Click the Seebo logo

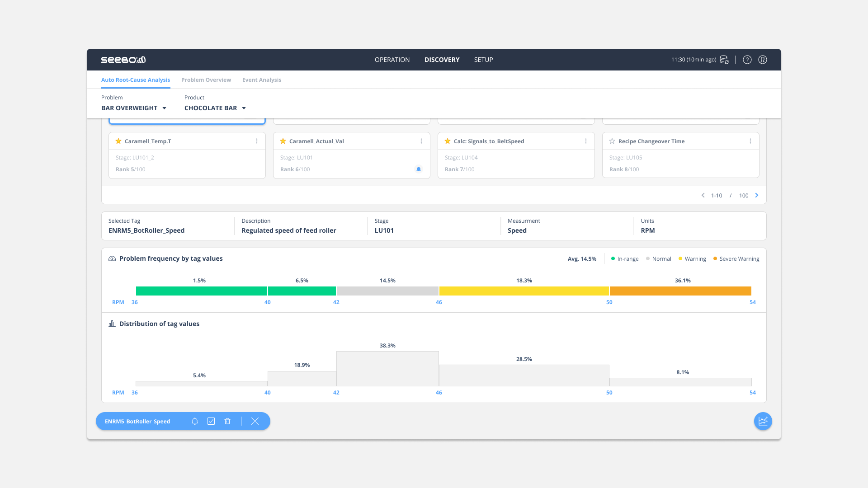(x=123, y=60)
